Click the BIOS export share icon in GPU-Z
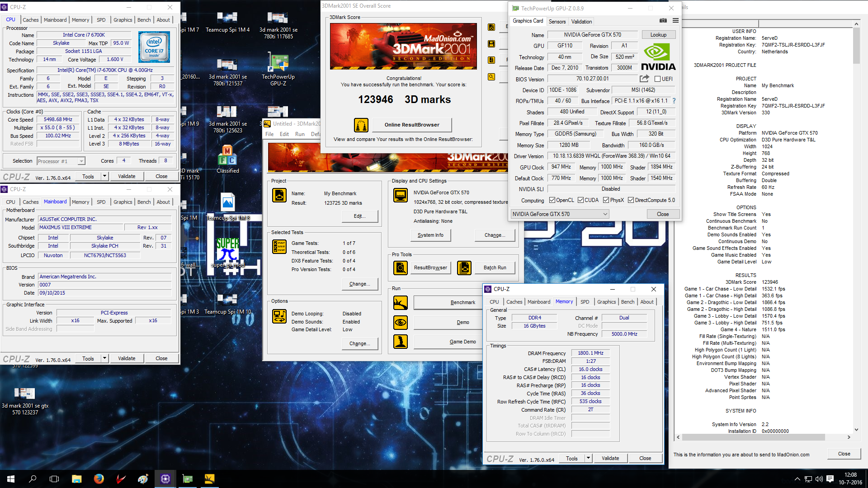The height and width of the screenshot is (488, 868). pyautogui.click(x=644, y=79)
